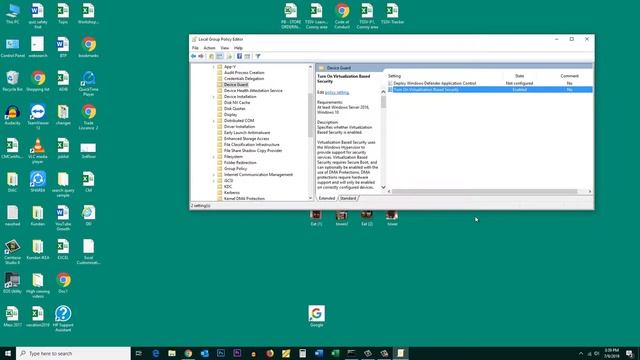The image size is (640, 360).
Task: Open Microsoft Edge from the taskbar
Action: (x=156, y=353)
